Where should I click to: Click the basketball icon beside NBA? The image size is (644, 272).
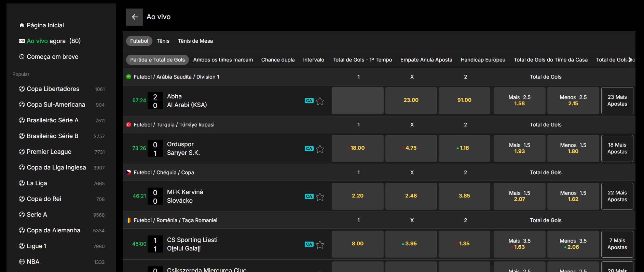point(22,262)
